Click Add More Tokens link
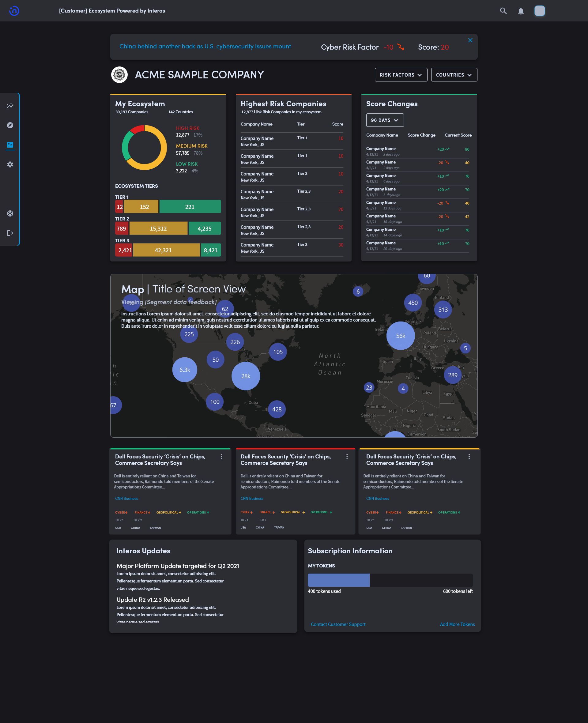The height and width of the screenshot is (723, 588). click(457, 624)
